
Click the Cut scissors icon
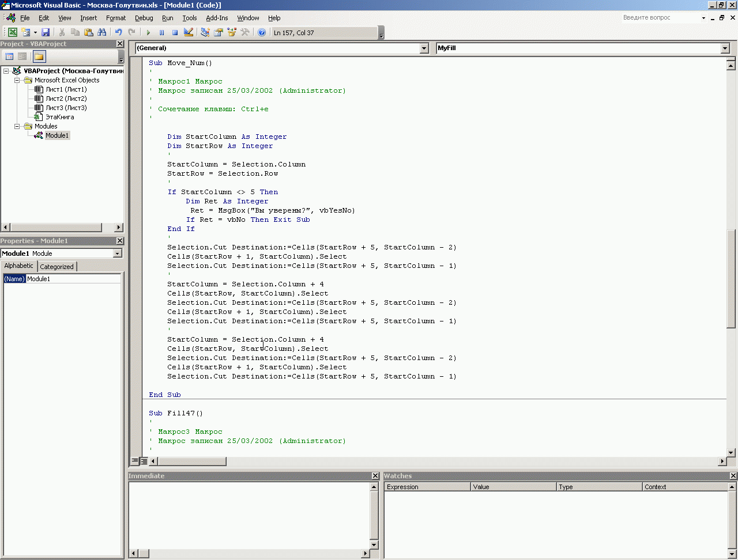coord(62,32)
